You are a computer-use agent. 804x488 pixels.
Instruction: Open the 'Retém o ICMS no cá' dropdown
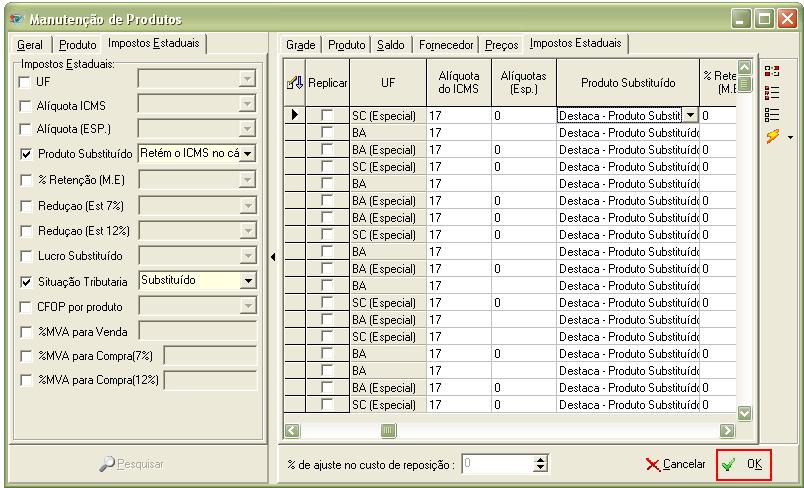pyautogui.click(x=248, y=154)
